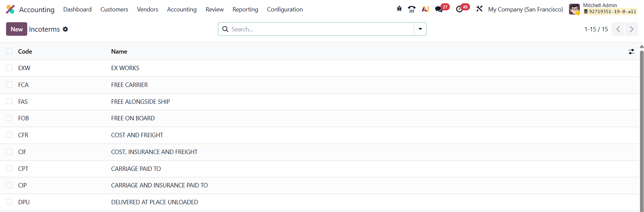Check the EXW row checkbox

(x=9, y=68)
